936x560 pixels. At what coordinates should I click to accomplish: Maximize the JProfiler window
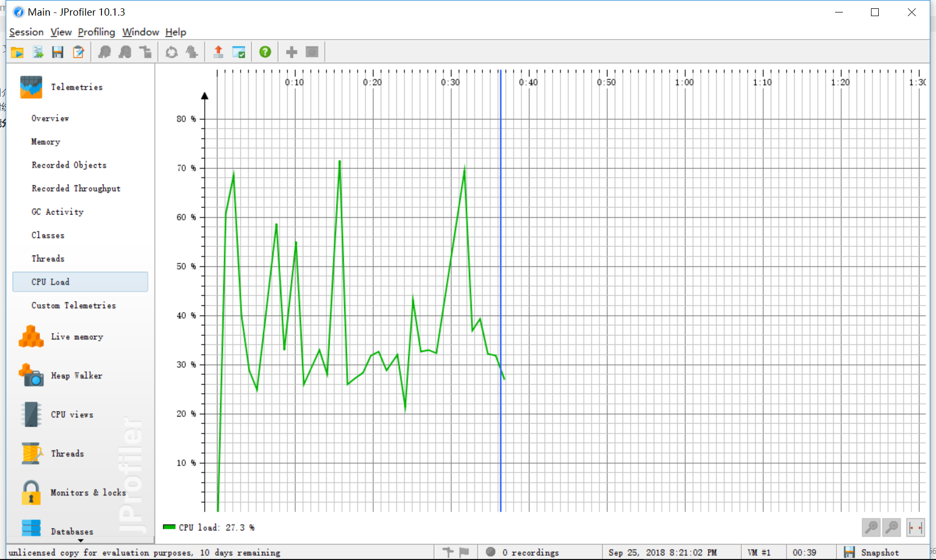(875, 12)
